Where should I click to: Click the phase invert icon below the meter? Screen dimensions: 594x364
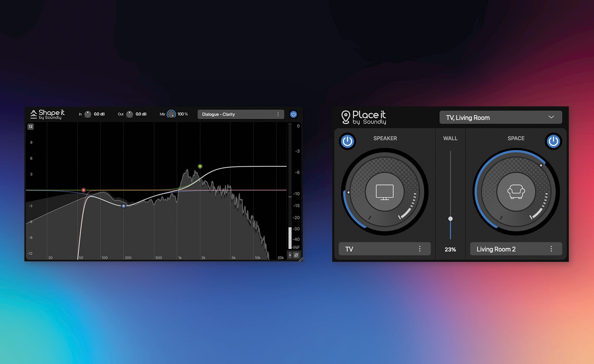[296, 255]
